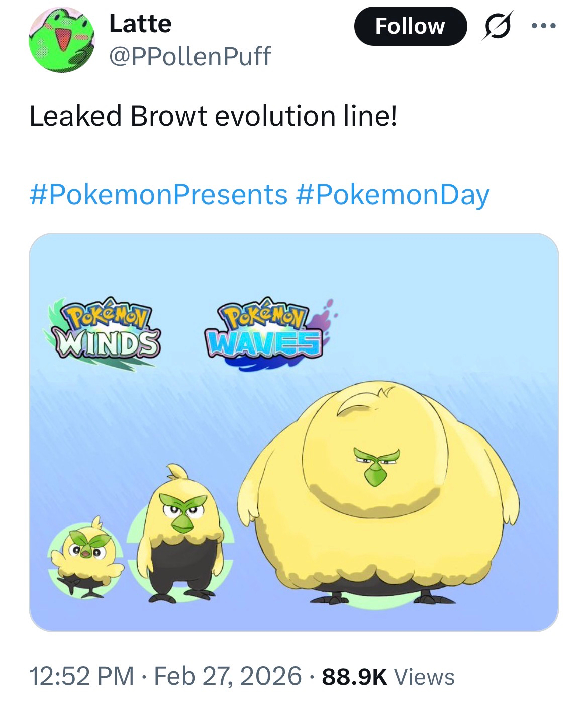The image size is (588, 704).
Task: Click the Feb 27, 2026 date
Action: click(228, 676)
